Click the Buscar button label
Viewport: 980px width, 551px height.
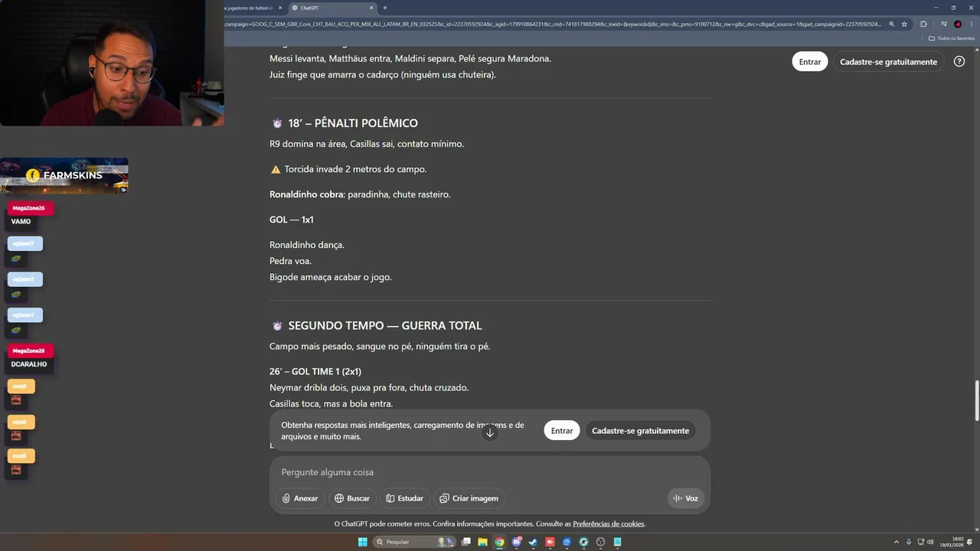(358, 498)
